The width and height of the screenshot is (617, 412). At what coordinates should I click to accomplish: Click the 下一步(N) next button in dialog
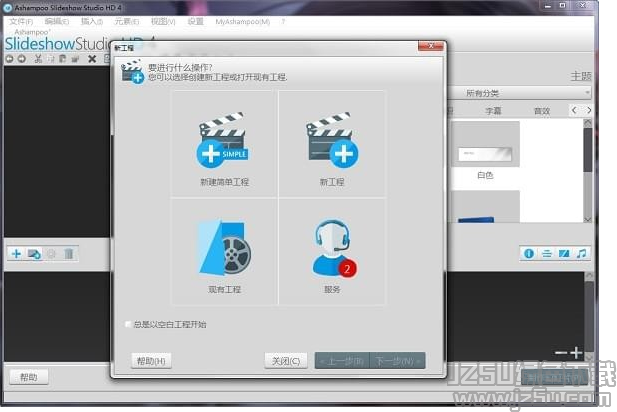coord(397,361)
